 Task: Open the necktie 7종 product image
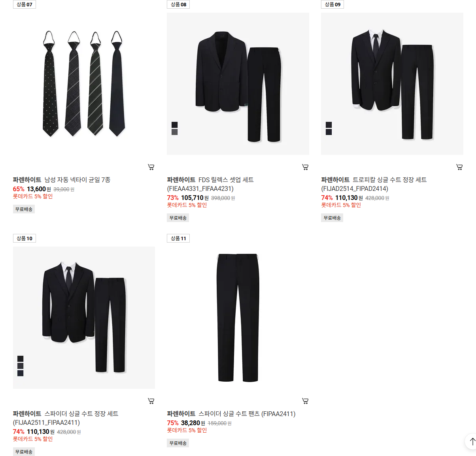point(84,84)
